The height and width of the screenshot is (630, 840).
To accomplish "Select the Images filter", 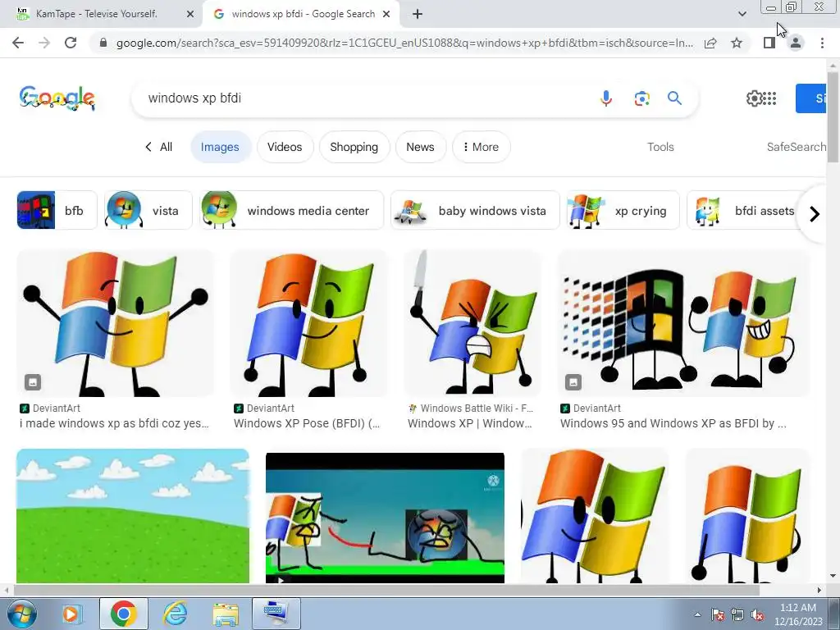I will (220, 147).
